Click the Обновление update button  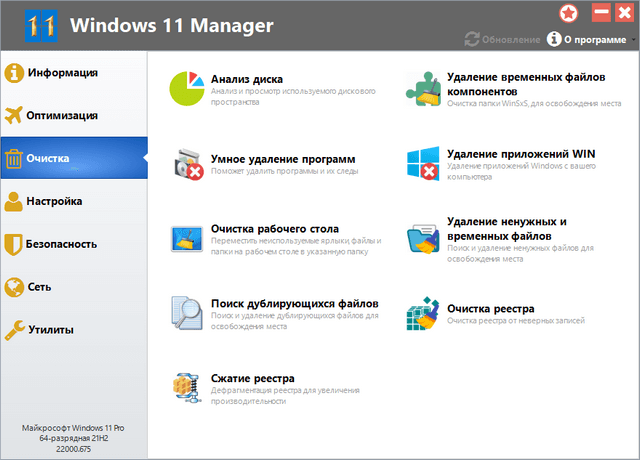coord(501,39)
